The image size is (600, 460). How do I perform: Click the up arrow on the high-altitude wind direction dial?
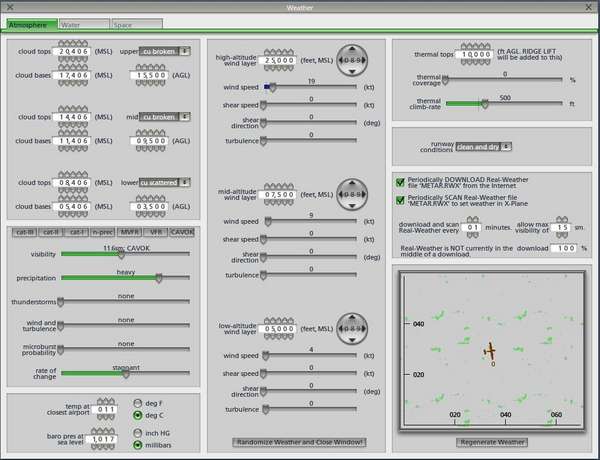pyautogui.click(x=352, y=49)
